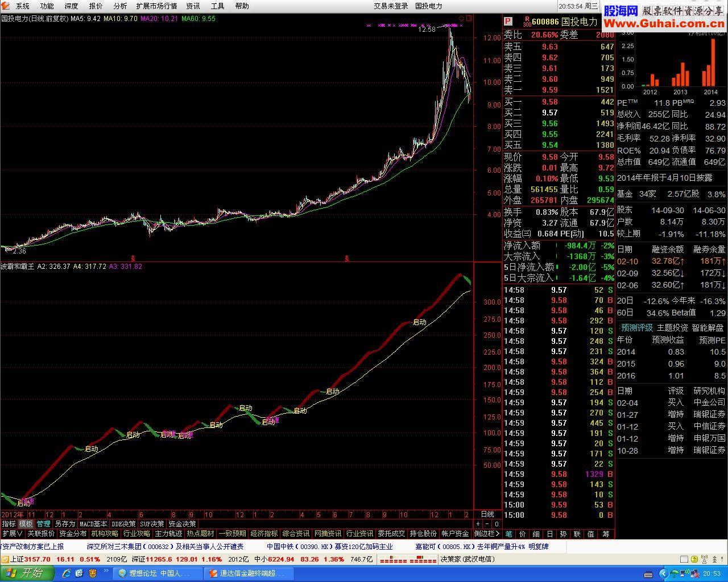
Task: Open the 智能解盘 tab
Action: [708, 328]
